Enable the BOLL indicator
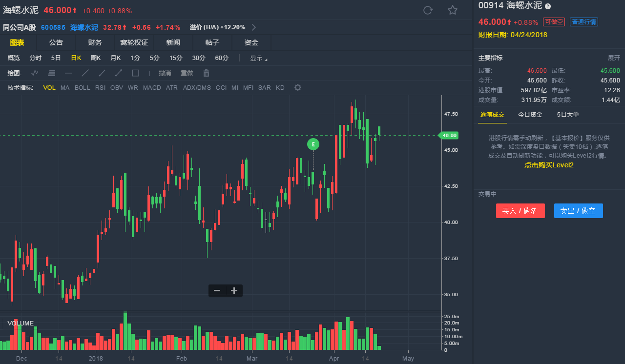The width and height of the screenshot is (625, 364). 82,88
